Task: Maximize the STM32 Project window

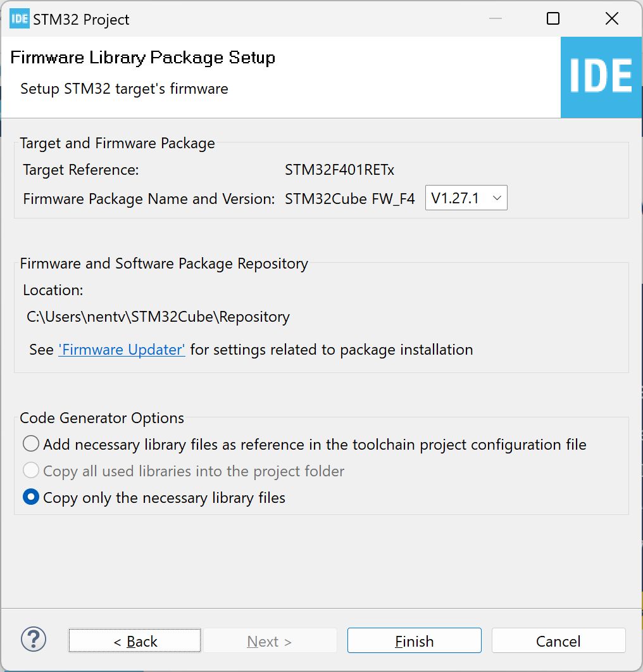Action: tap(553, 19)
